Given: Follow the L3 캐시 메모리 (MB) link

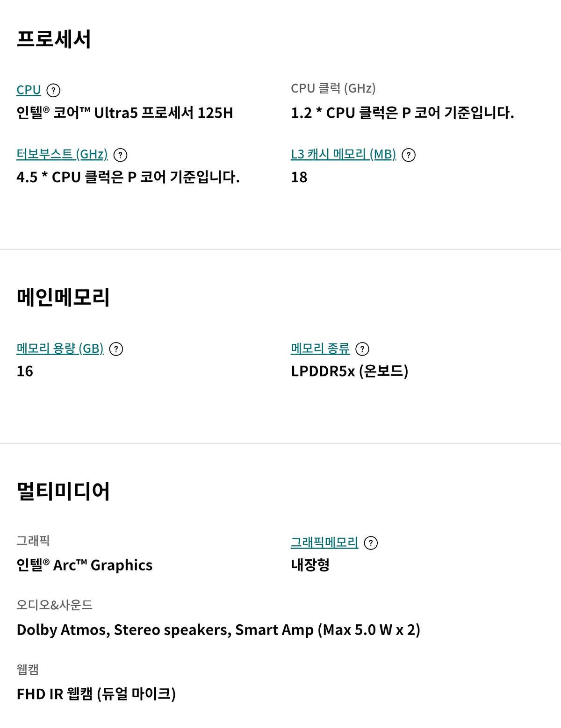Looking at the screenshot, I should point(343,154).
